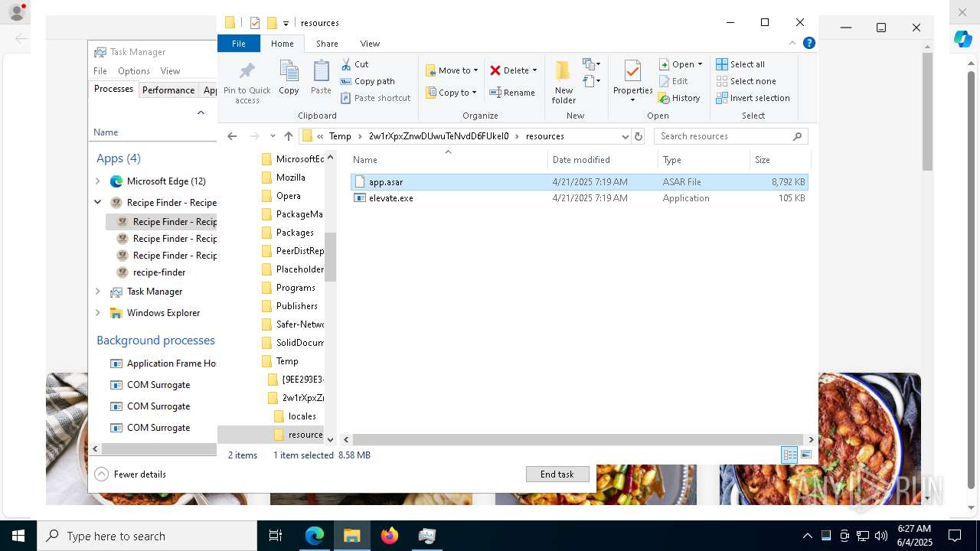The image size is (980, 551).
Task: Click End task button
Action: [x=557, y=474]
